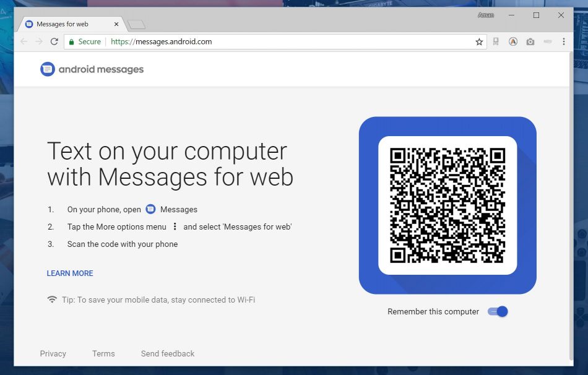Image resolution: width=588 pixels, height=375 pixels.
Task: Select the Messages for web tab
Action: click(71, 24)
